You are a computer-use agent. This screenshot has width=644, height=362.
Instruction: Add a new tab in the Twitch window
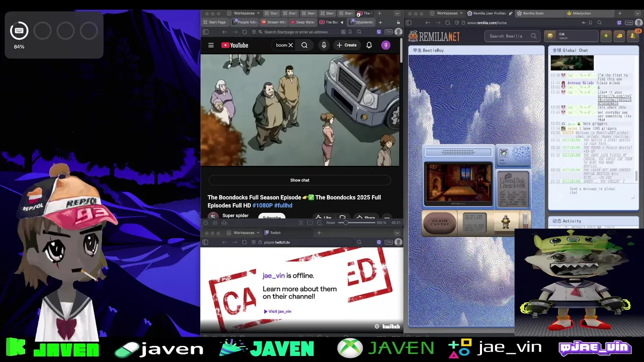318,233
